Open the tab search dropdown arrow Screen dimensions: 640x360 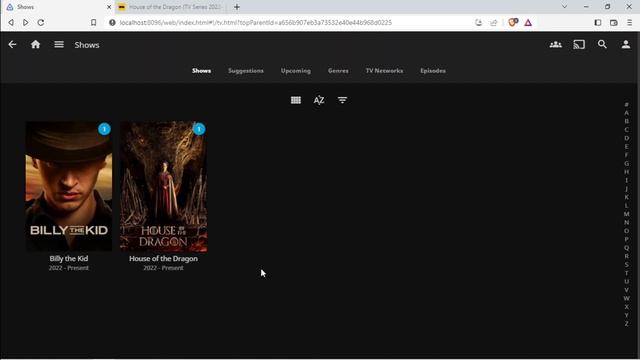[564, 7]
